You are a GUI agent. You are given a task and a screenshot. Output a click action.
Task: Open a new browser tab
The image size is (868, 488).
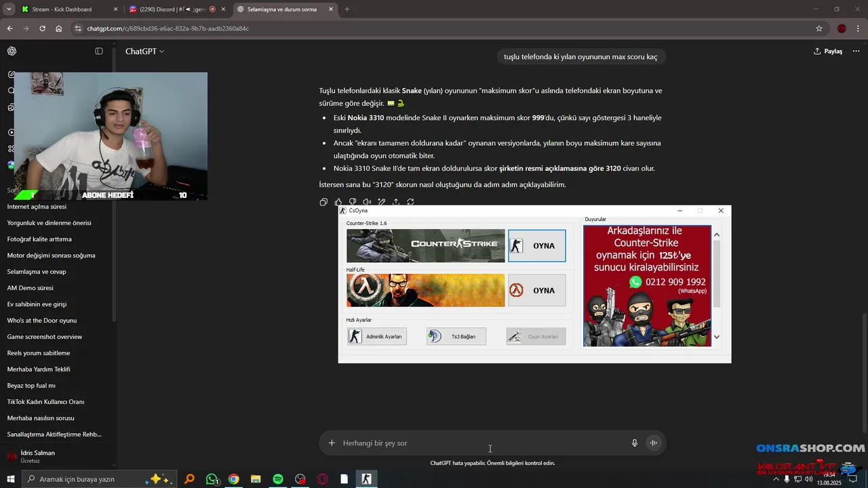coord(347,9)
